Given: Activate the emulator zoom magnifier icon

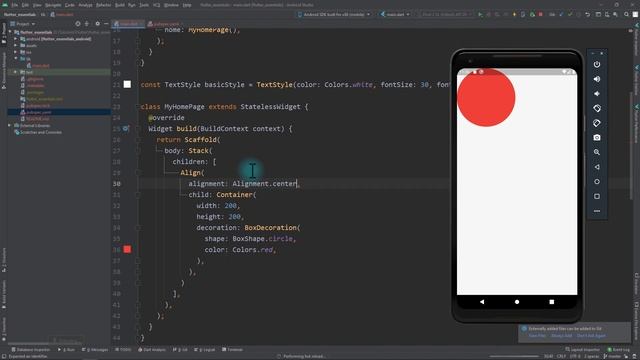Looking at the screenshot, I should pos(597,152).
